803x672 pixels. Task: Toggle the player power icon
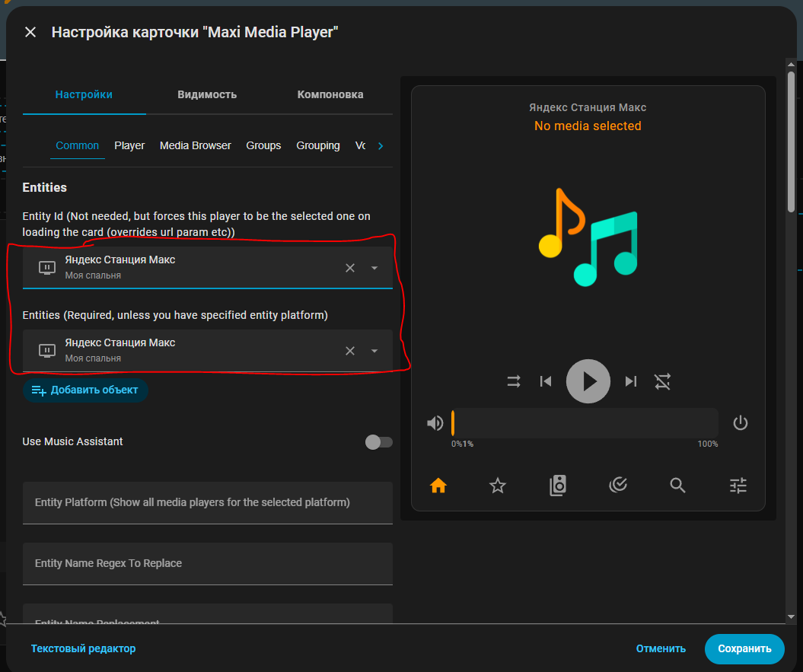click(x=740, y=423)
